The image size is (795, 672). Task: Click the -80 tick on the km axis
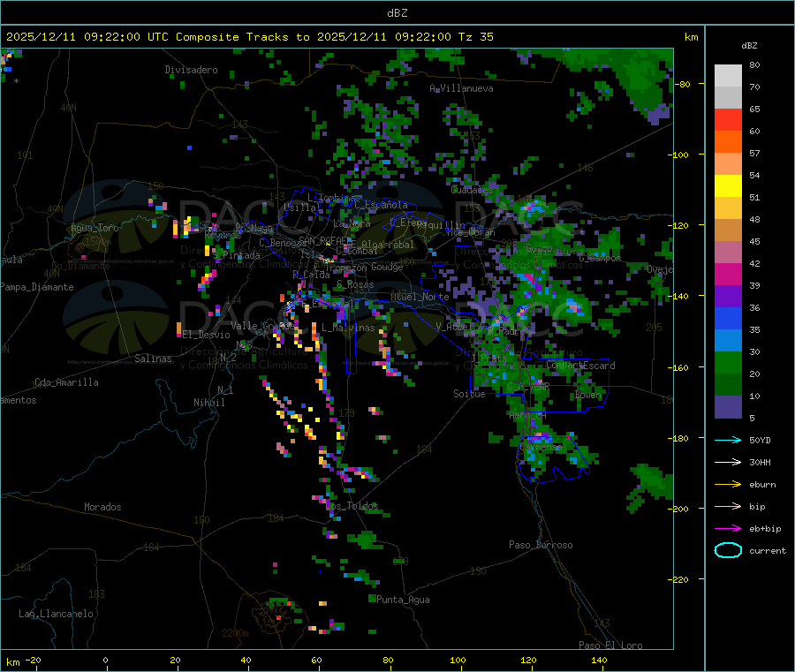[684, 84]
